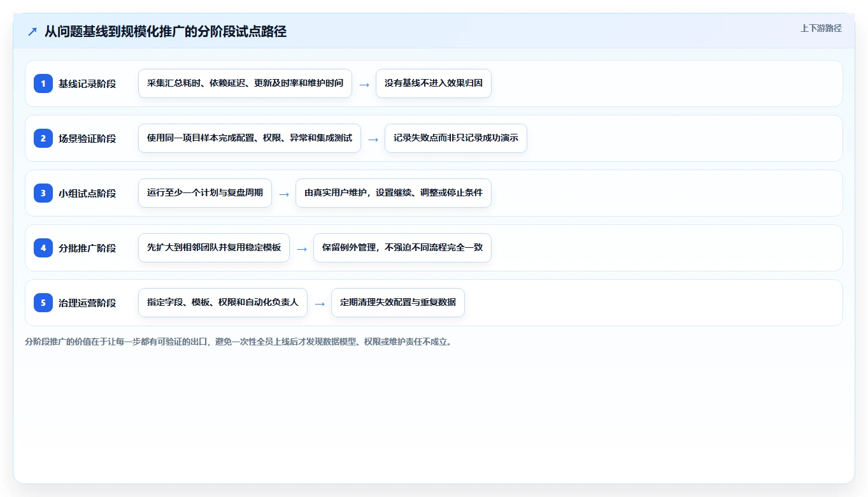Click the 分批推广阶段 stage label

(x=87, y=248)
